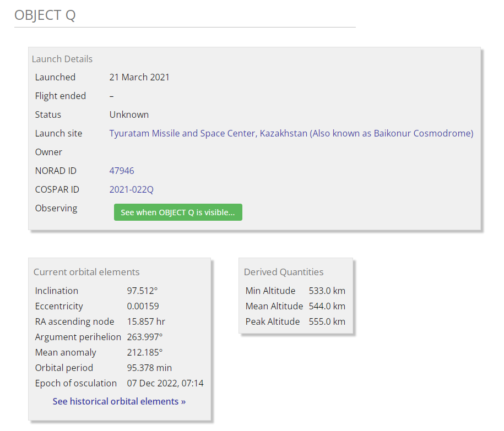Click the 'Observing' row label

tap(56, 208)
